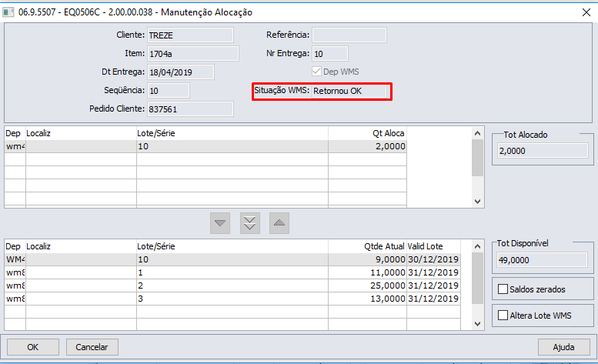Click wm4 deposit cell in upper table
598x364 pixels.
click(x=15, y=146)
